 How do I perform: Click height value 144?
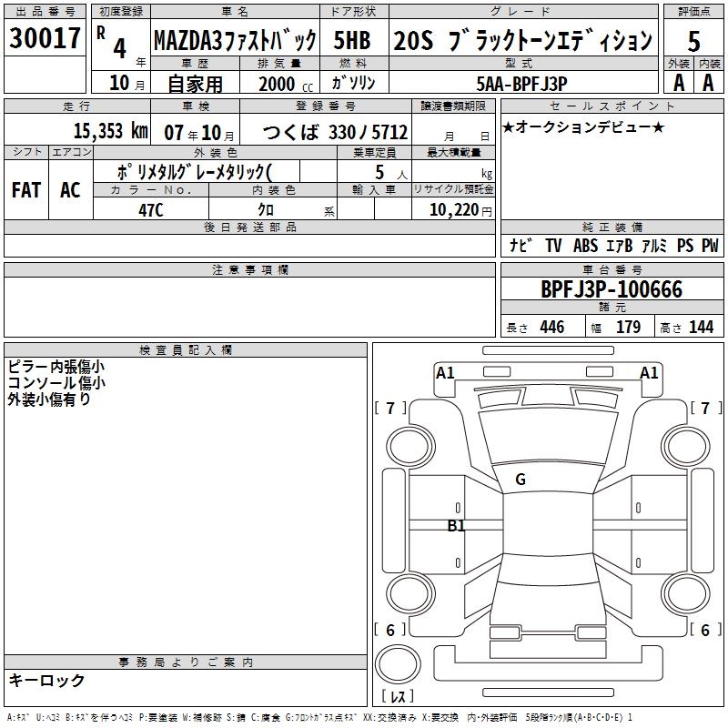pyautogui.click(x=701, y=327)
